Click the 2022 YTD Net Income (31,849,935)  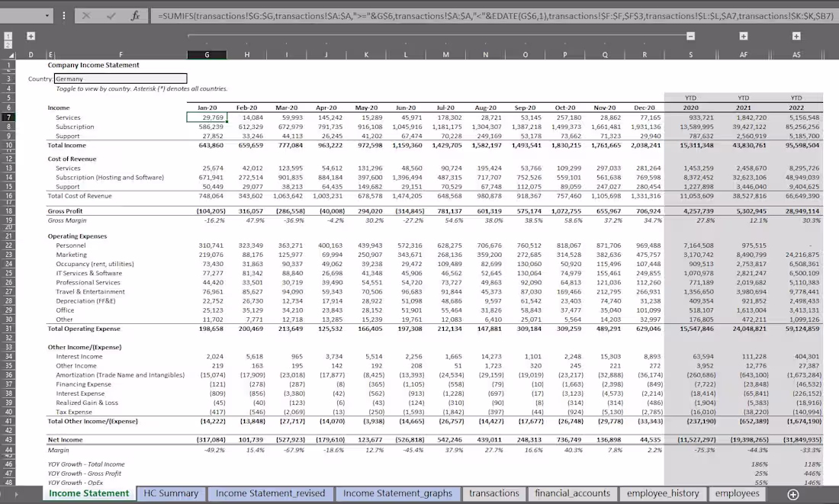tap(804, 440)
